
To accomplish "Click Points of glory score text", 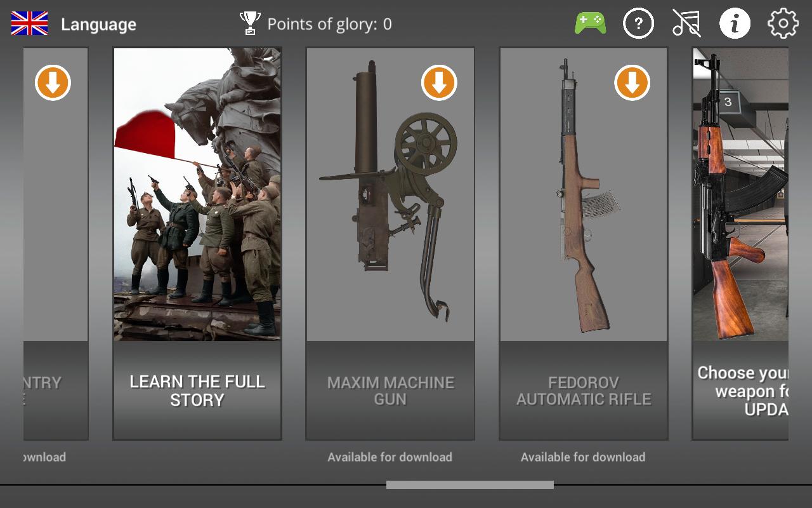I will [329, 24].
